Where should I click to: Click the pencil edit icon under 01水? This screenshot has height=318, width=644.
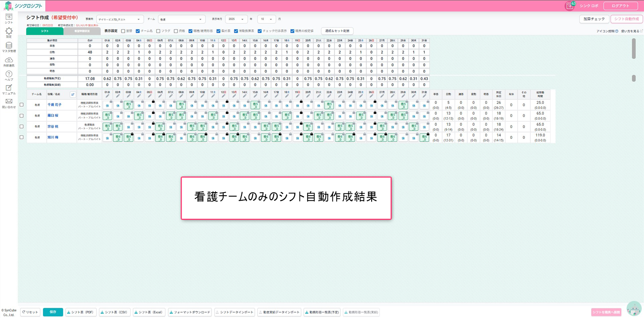[107, 95]
